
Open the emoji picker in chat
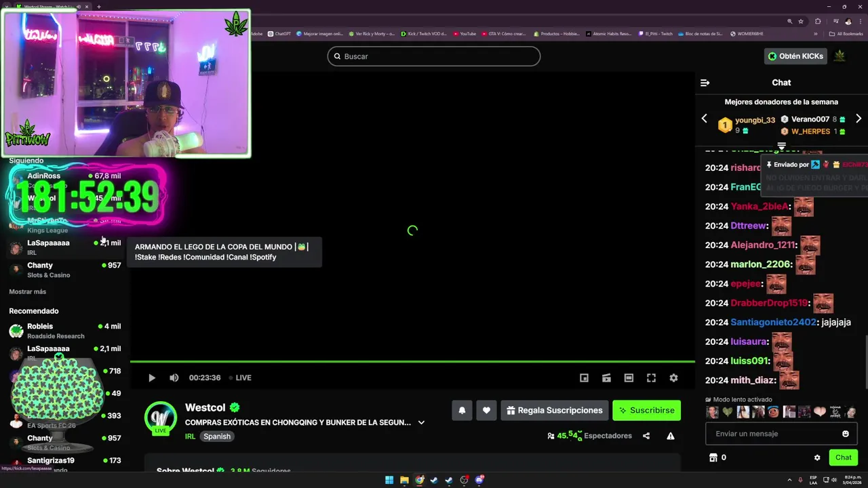(846, 434)
